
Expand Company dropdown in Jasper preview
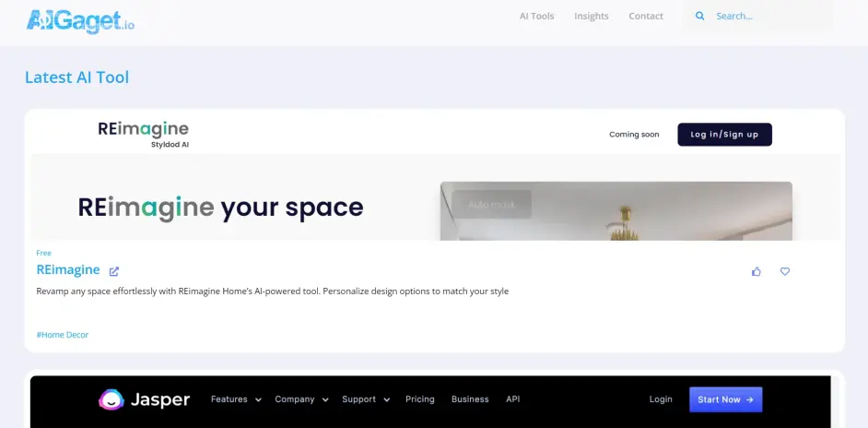[301, 399]
